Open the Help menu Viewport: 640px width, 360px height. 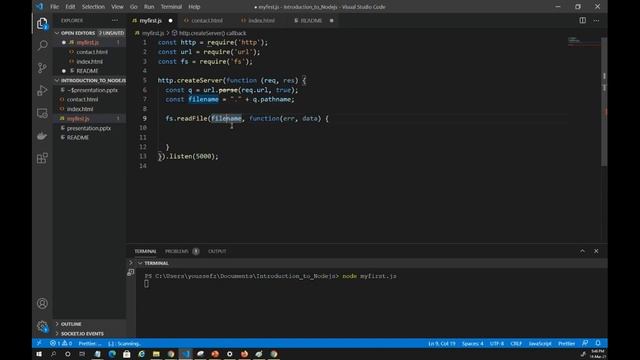coord(194,7)
